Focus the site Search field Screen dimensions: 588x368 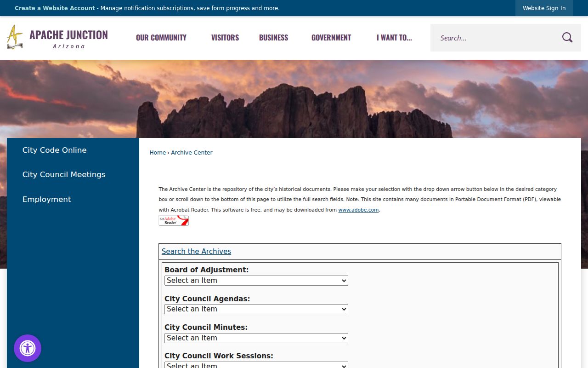[x=496, y=38]
